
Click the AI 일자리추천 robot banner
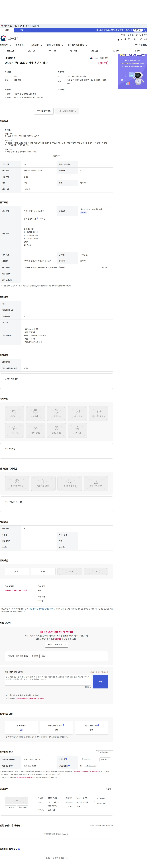coord(132,71)
